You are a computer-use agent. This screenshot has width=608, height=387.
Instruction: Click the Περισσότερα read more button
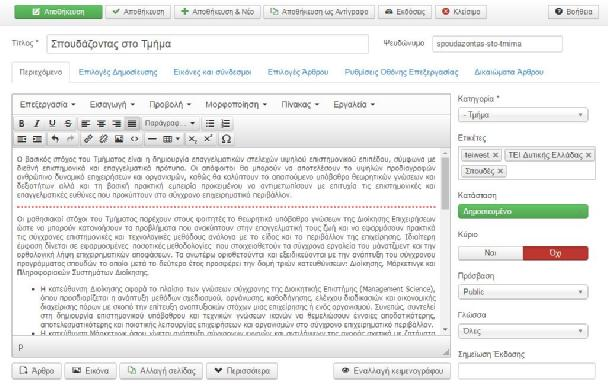click(x=242, y=371)
